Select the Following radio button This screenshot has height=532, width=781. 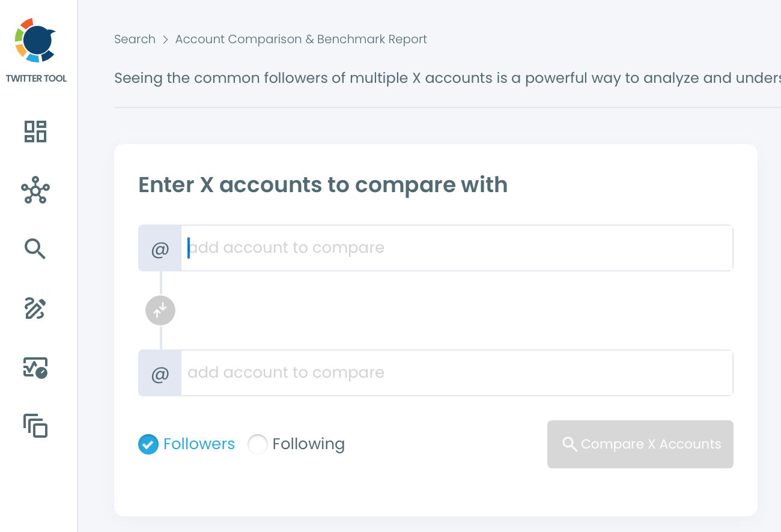pos(258,444)
